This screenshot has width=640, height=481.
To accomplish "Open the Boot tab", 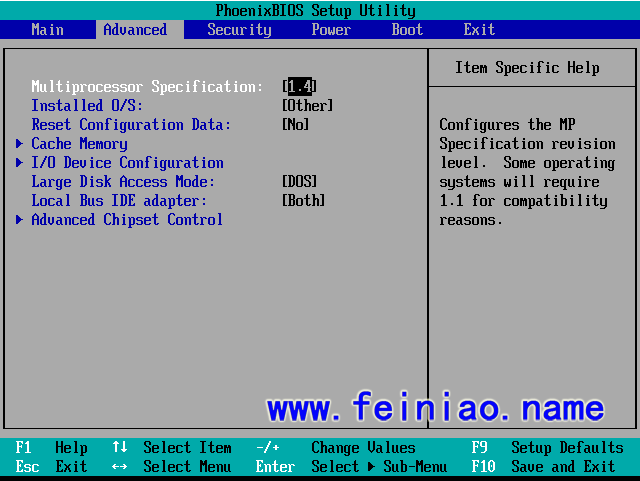I will tap(407, 30).
